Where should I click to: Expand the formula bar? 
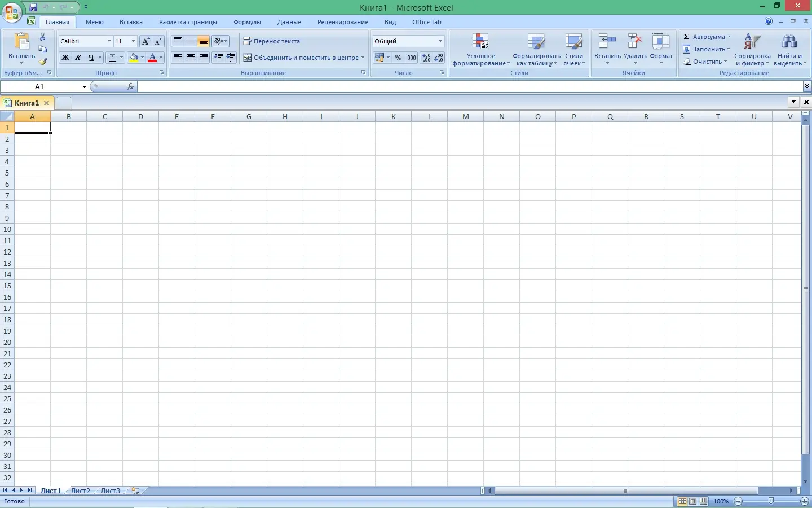[x=807, y=86]
